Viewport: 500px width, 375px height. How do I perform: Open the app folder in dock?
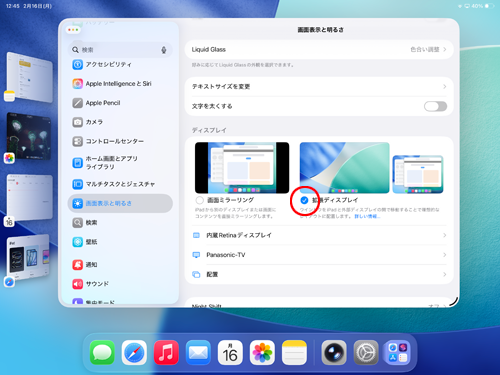tap(398, 352)
